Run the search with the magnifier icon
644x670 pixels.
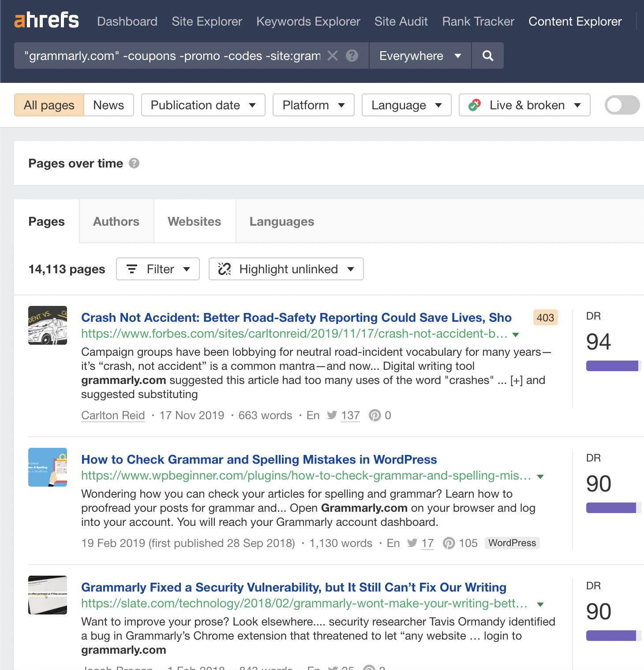click(487, 56)
